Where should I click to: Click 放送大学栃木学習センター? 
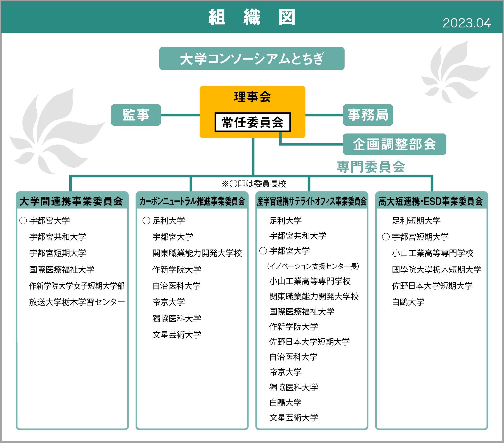coord(77,302)
